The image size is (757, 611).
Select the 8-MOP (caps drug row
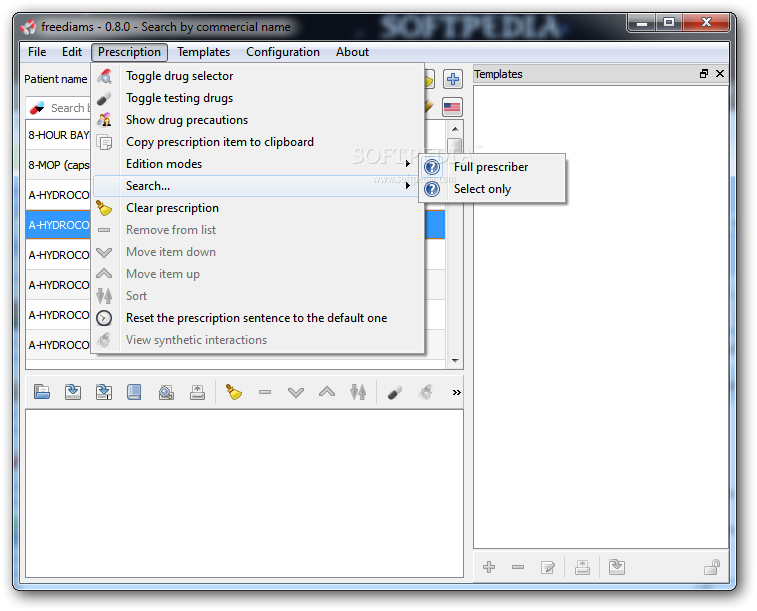click(58, 165)
